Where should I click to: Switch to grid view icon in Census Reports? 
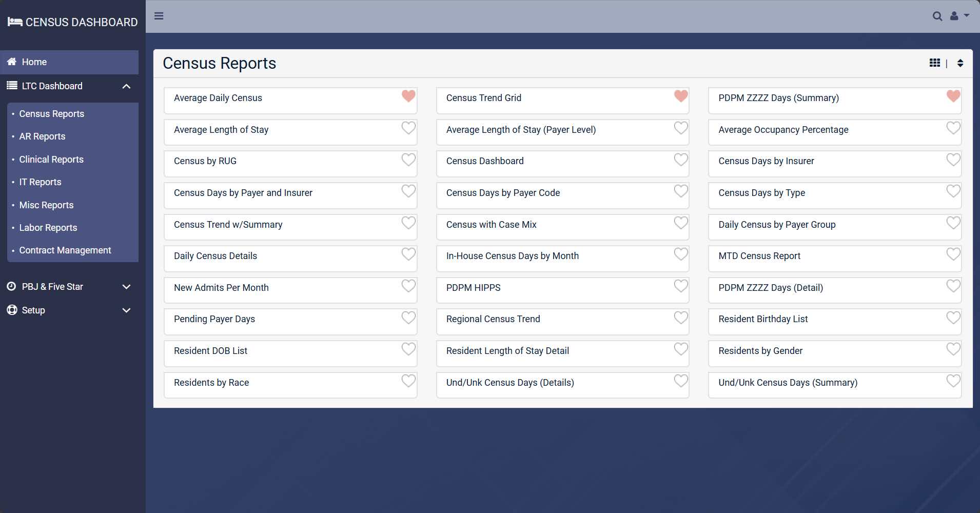tap(934, 63)
